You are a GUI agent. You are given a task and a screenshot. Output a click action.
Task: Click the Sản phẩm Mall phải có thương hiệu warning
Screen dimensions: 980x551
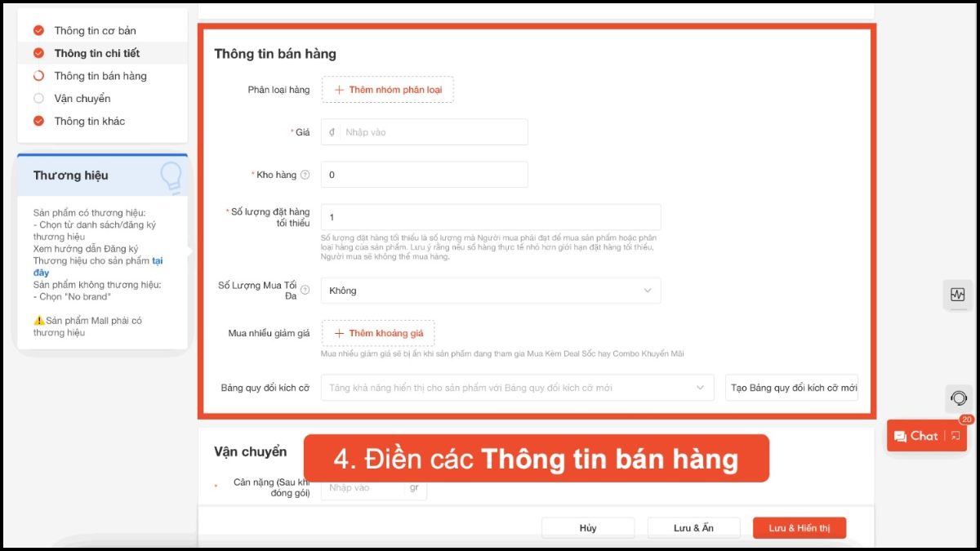(x=87, y=327)
